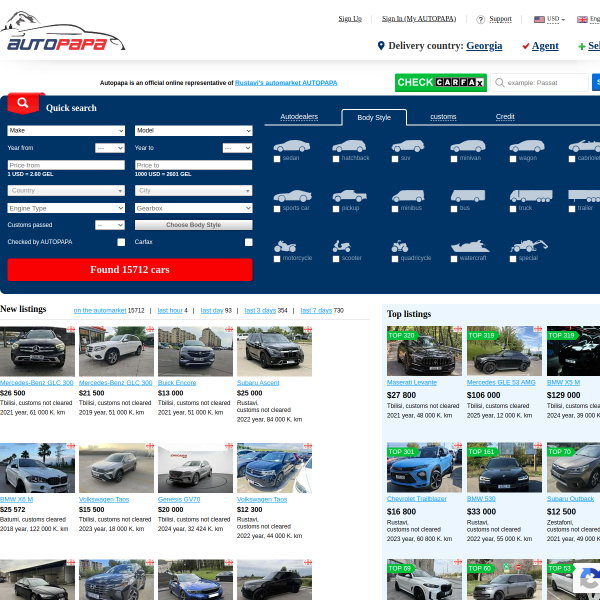
Task: Check the wagon checkbox
Action: coord(513,159)
